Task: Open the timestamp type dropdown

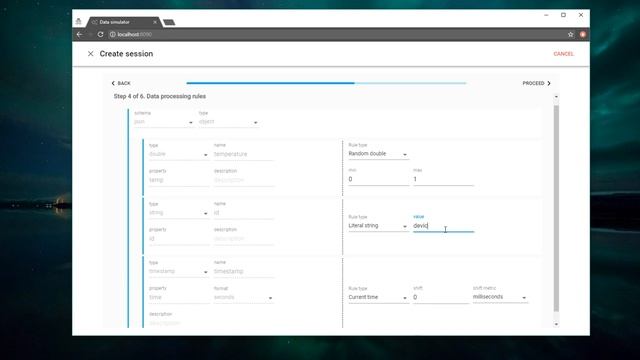Action: pos(178,271)
